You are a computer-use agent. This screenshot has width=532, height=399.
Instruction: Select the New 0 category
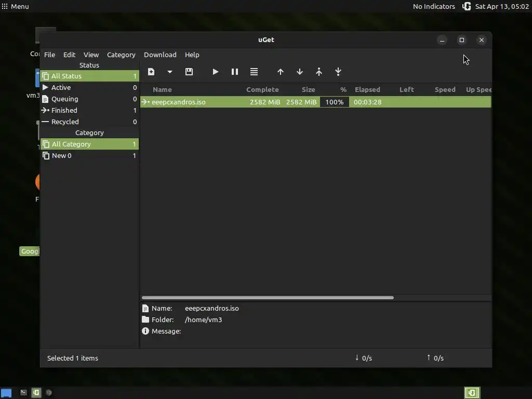tap(89, 155)
